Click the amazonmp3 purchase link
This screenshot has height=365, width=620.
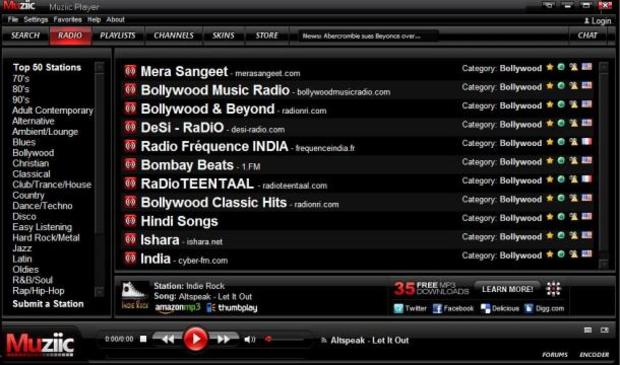pyautogui.click(x=178, y=308)
